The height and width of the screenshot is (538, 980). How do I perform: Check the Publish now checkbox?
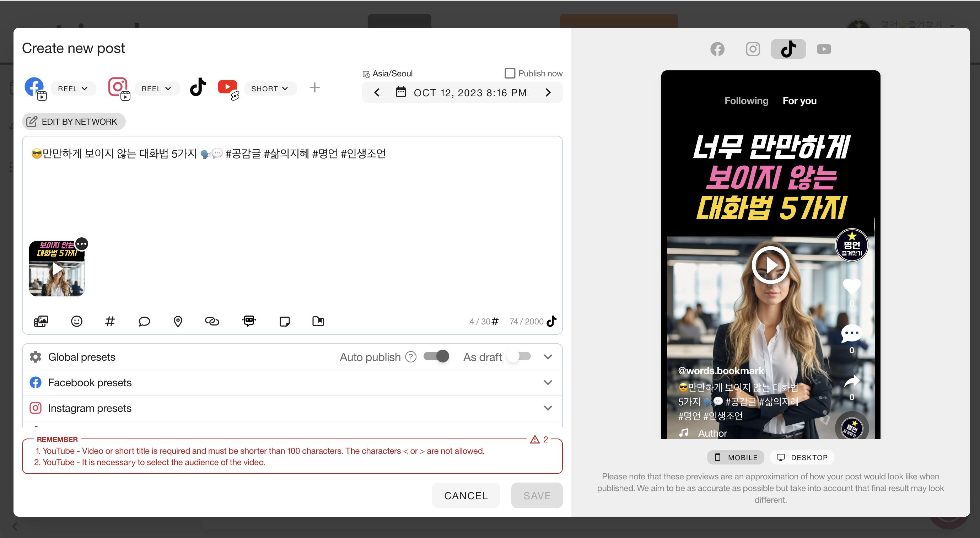[x=510, y=73]
